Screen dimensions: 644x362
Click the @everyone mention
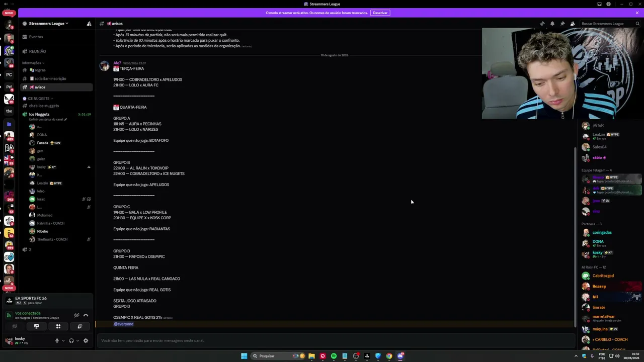123,324
